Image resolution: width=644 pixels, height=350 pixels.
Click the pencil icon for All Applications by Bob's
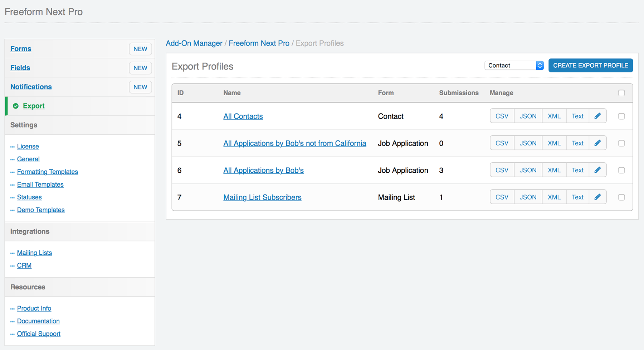pos(597,170)
